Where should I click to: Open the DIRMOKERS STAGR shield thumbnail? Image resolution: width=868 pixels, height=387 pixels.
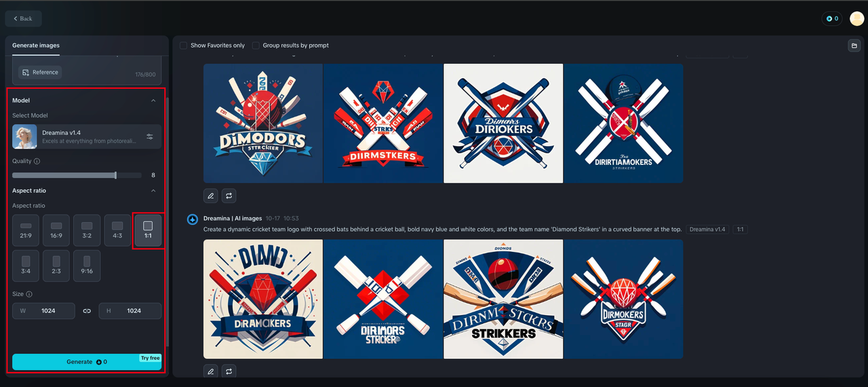click(624, 299)
